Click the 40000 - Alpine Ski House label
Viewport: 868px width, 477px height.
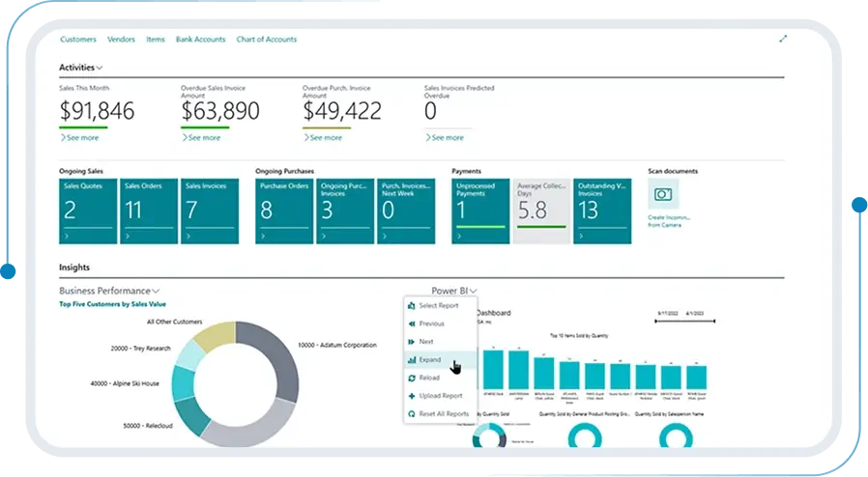125,383
